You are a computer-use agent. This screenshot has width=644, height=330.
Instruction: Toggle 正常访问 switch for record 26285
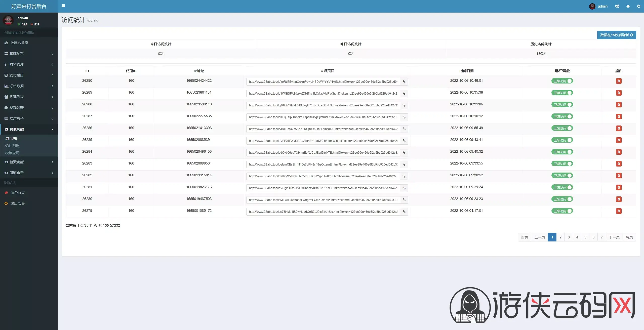(x=562, y=140)
